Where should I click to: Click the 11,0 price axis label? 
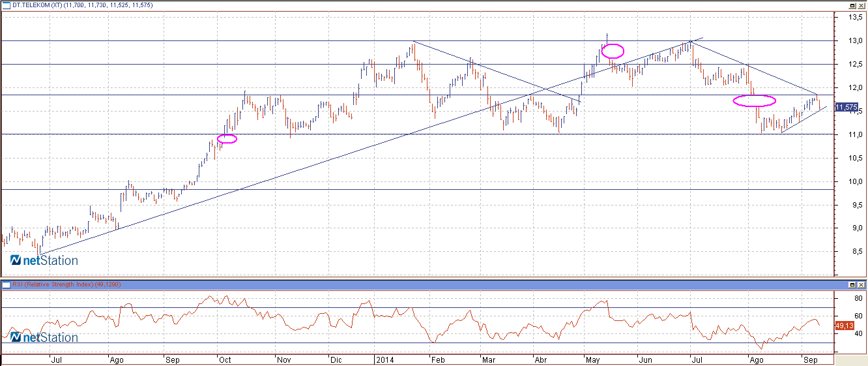click(x=856, y=134)
